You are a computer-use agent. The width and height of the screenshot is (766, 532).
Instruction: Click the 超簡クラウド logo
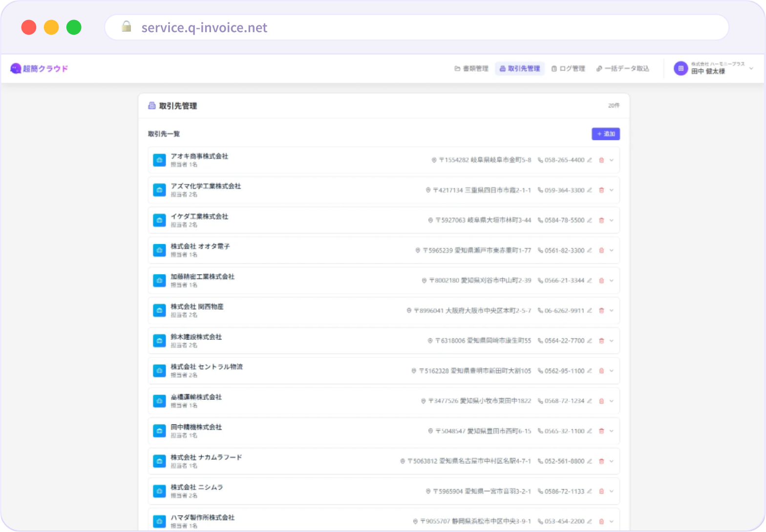(x=39, y=69)
